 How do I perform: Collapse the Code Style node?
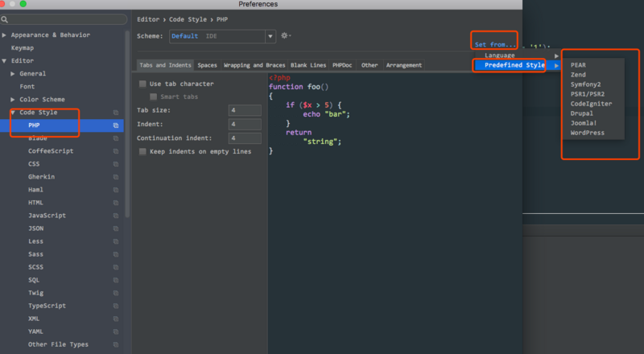click(13, 113)
